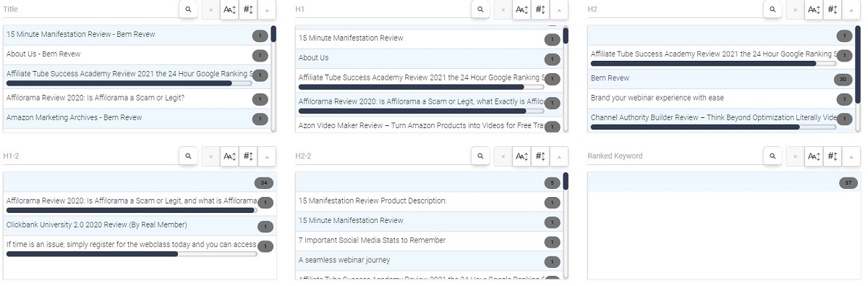868x286 pixels.
Task: Sort the H2-2 list alphabetically with the Aa icon
Action: (x=522, y=156)
